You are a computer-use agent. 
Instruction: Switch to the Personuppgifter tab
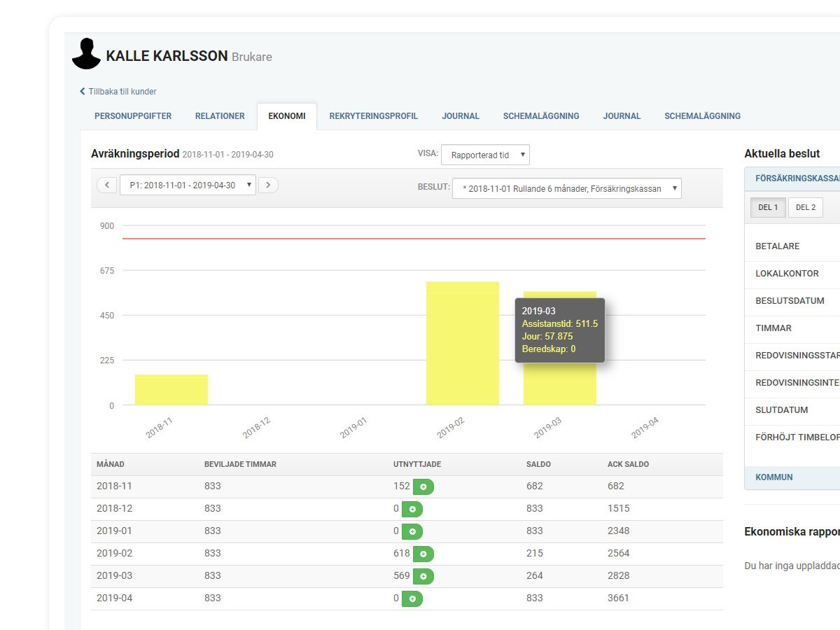point(133,116)
